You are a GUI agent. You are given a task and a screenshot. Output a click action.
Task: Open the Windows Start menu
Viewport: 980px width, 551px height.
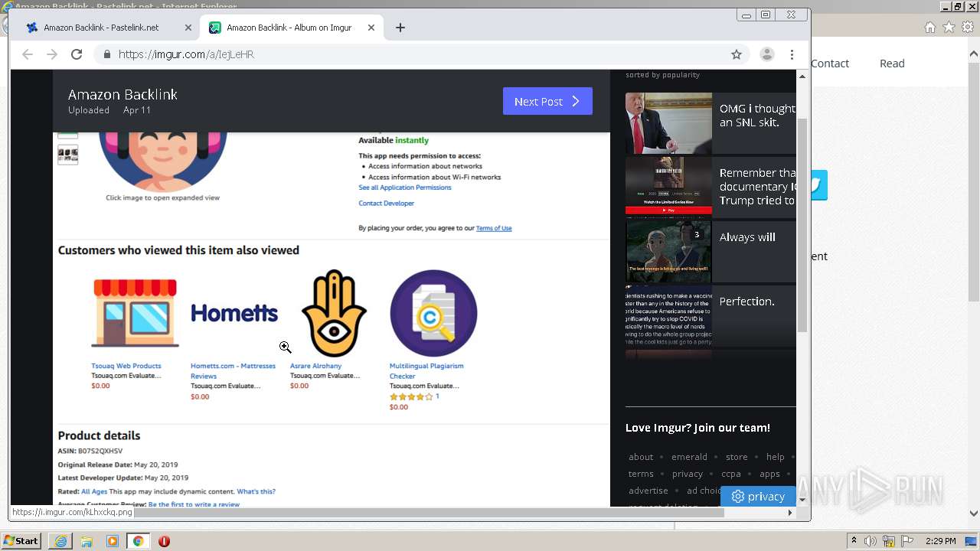(x=21, y=541)
